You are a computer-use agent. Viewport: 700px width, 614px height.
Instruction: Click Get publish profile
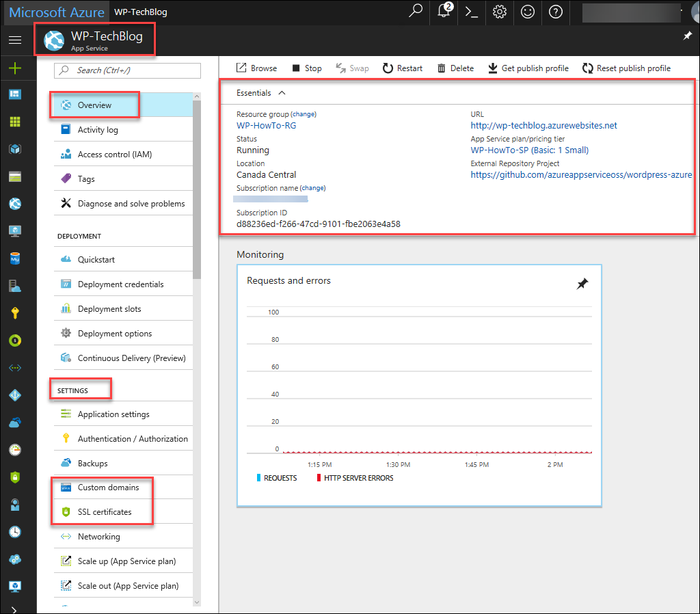[x=528, y=68]
